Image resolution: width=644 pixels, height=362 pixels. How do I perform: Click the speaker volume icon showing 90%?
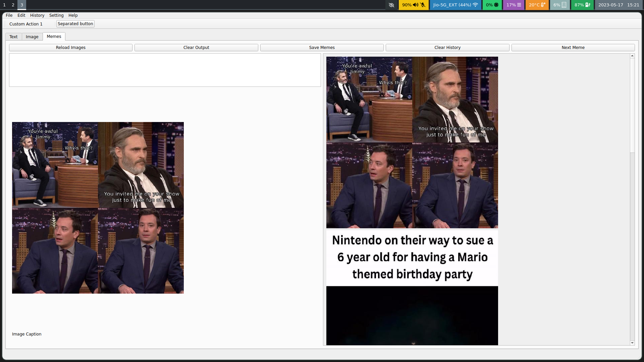(x=416, y=5)
